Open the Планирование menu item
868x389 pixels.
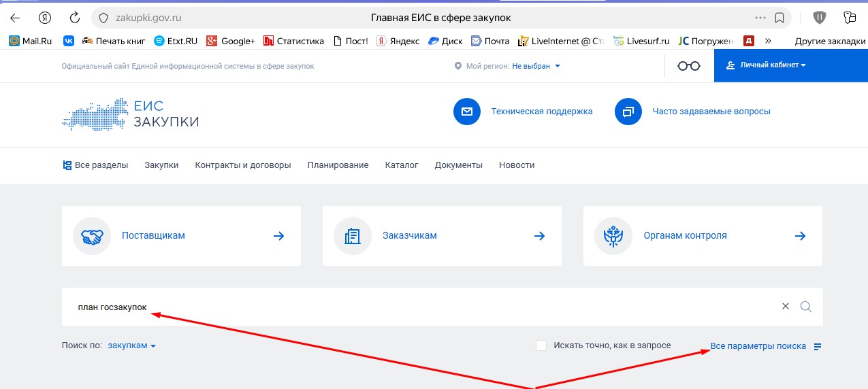[338, 165]
